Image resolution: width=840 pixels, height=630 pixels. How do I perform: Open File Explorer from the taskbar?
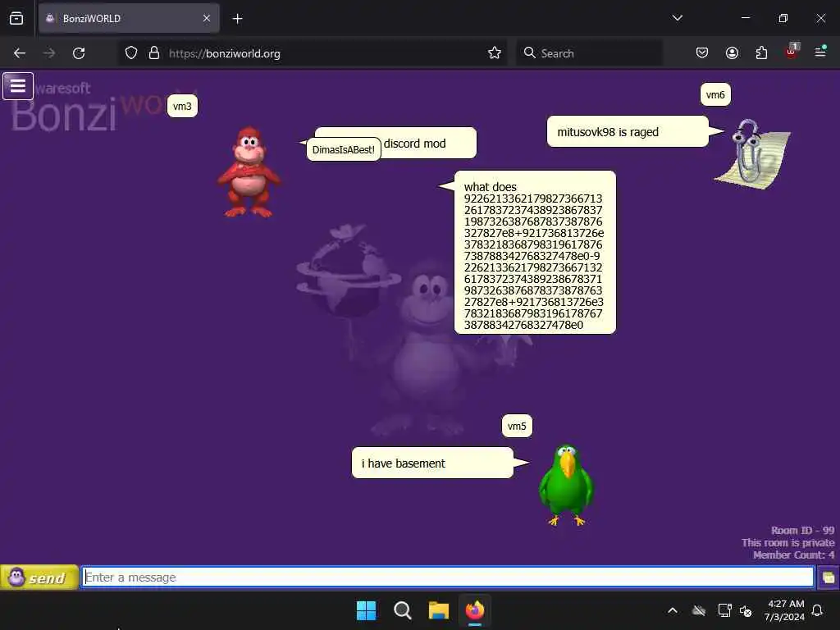(438, 610)
